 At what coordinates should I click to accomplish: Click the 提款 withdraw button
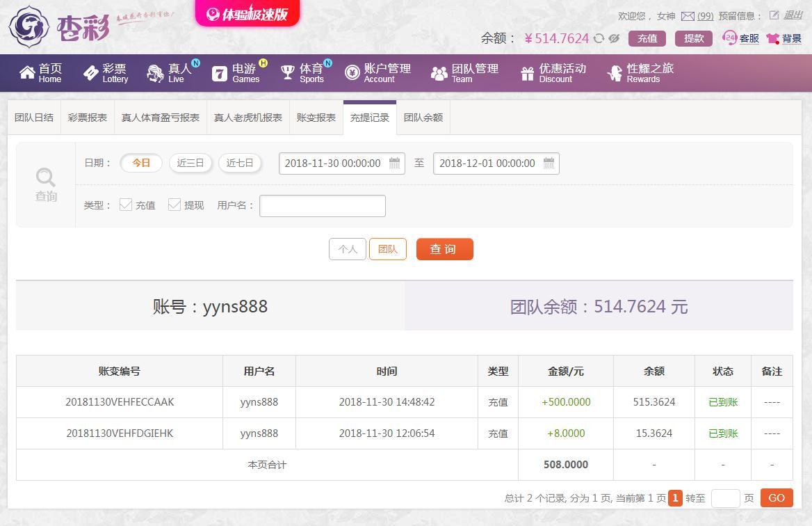click(694, 38)
